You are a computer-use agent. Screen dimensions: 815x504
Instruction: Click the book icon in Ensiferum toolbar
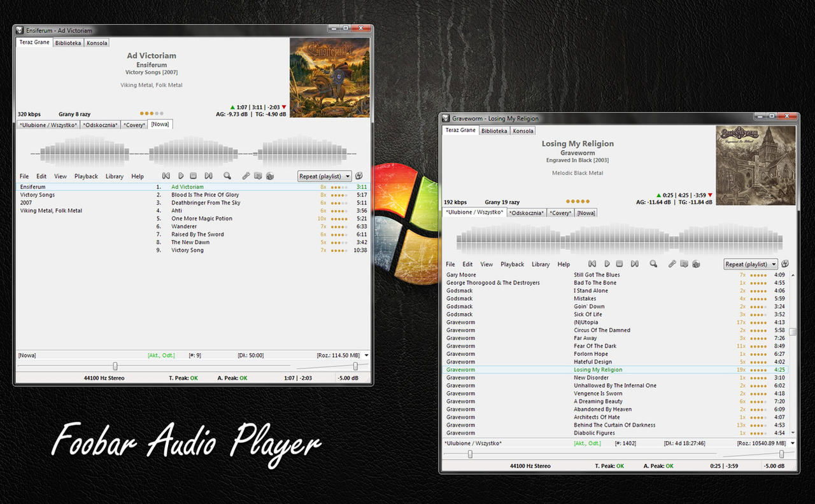258,176
